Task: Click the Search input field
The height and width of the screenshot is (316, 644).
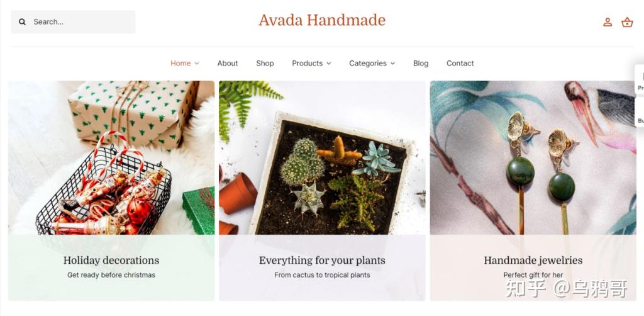Action: (x=73, y=22)
